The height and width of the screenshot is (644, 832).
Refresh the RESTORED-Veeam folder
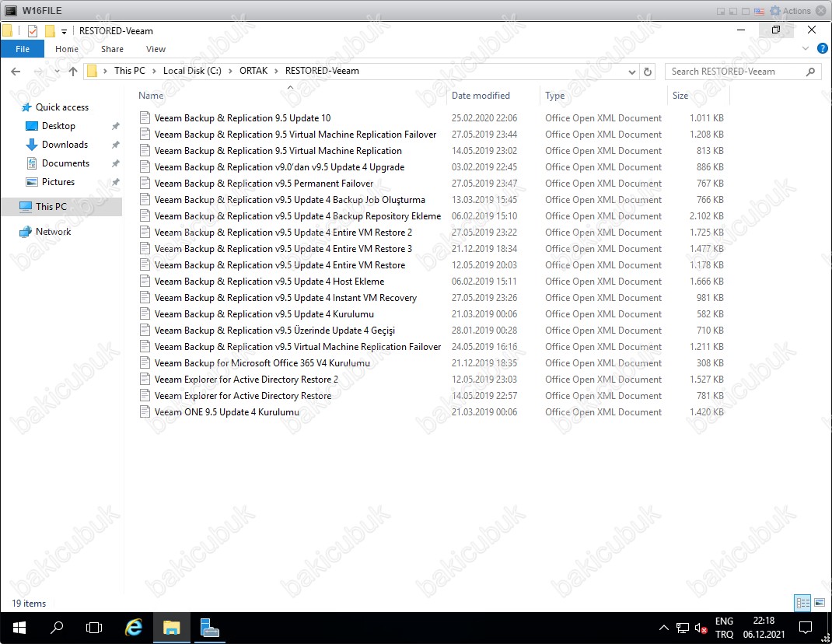(x=648, y=72)
